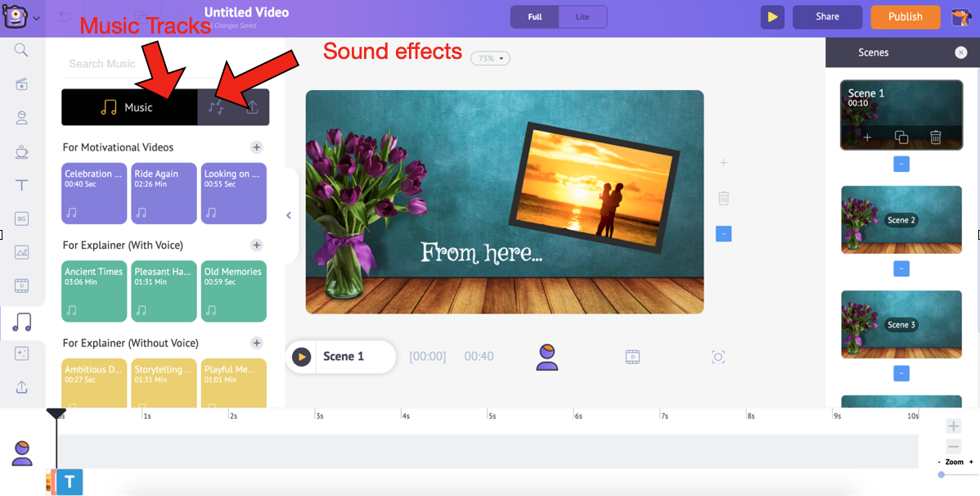Image resolution: width=980 pixels, height=496 pixels.
Task: Select the Scene 2 thumbnail
Action: point(901,219)
